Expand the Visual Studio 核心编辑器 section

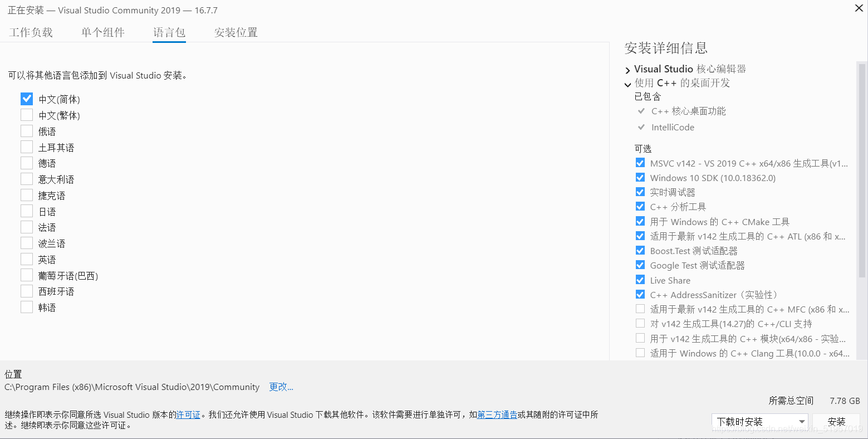(x=628, y=70)
